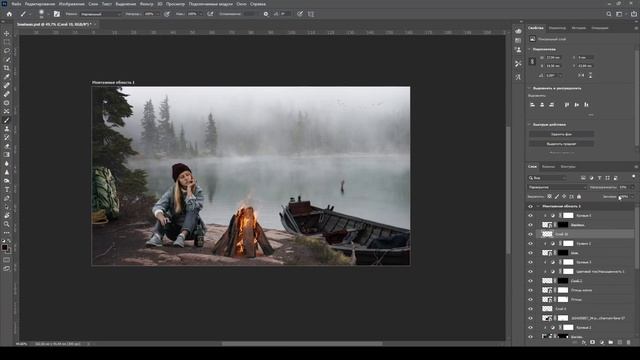
Task: Hide the Цветовой тон/Насыщенность 1 layer
Action: click(530, 271)
